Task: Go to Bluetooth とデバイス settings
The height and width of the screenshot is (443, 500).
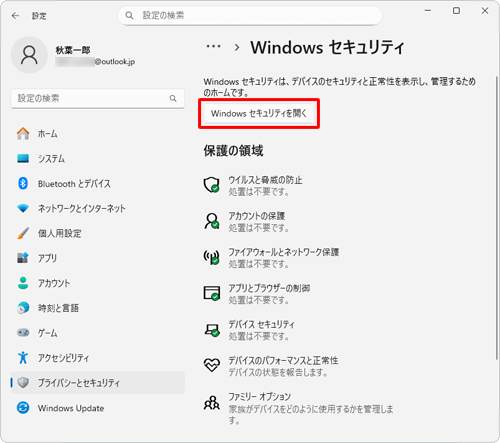Action: click(98, 183)
